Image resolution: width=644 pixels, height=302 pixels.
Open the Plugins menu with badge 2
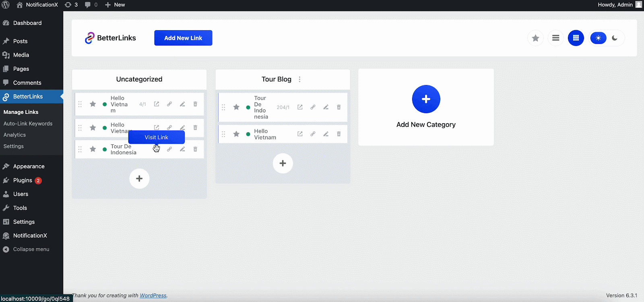[31, 180]
